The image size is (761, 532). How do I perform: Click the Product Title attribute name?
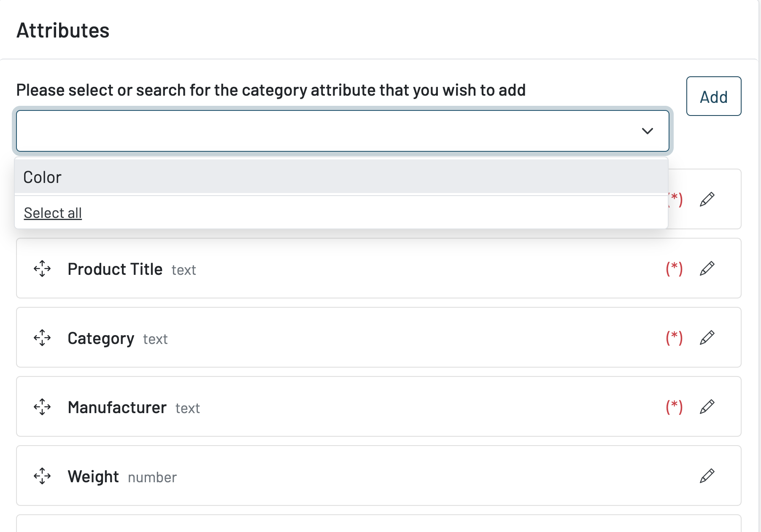pyautogui.click(x=115, y=269)
